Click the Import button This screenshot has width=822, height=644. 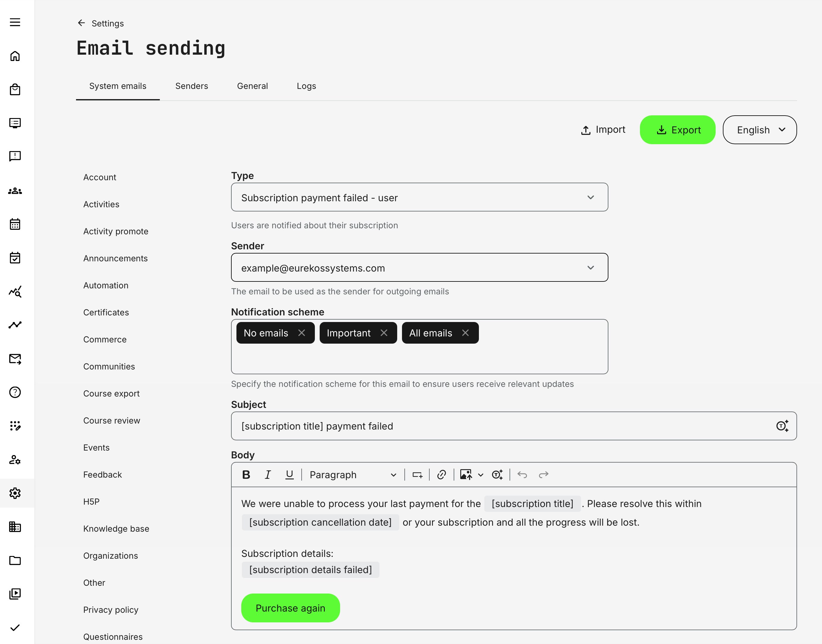tap(603, 130)
